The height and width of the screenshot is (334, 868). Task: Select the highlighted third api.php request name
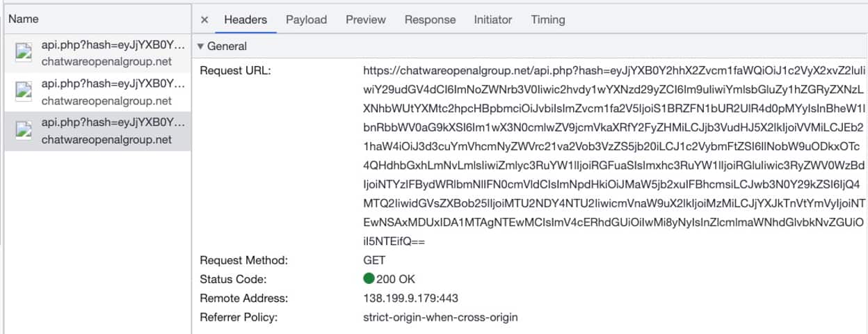(113, 123)
